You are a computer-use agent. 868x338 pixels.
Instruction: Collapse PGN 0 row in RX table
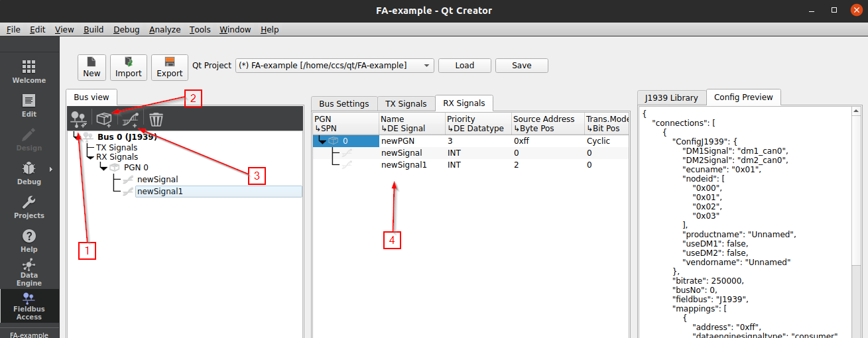pyautogui.click(x=322, y=141)
